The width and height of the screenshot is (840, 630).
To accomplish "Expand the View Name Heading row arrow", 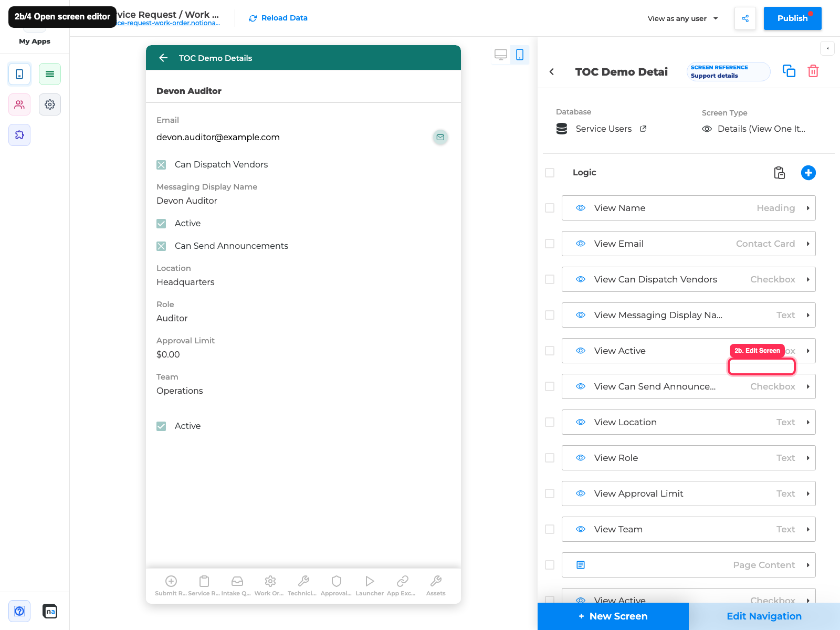I will [x=808, y=208].
